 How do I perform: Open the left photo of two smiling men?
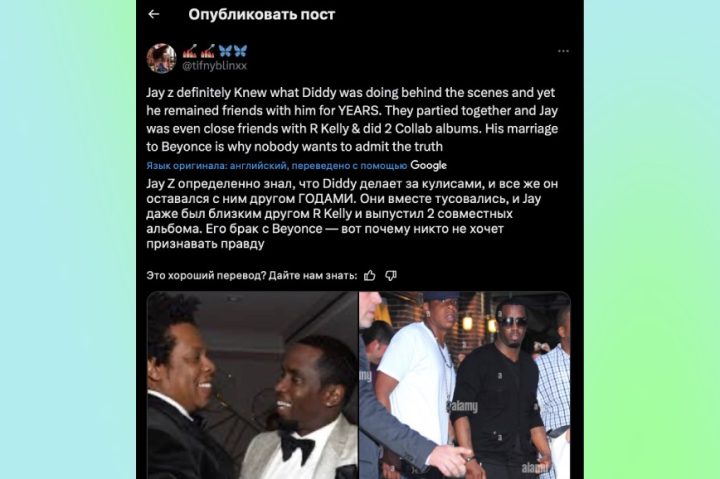(252, 385)
